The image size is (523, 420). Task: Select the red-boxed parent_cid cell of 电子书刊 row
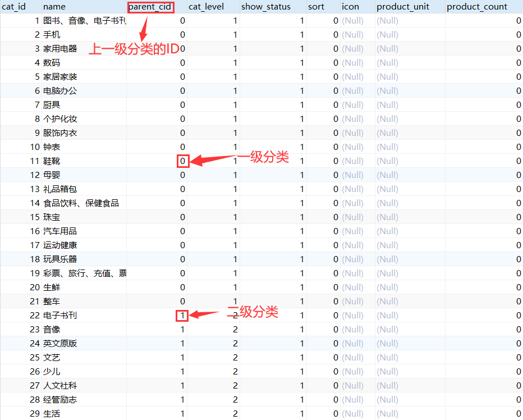(x=182, y=316)
